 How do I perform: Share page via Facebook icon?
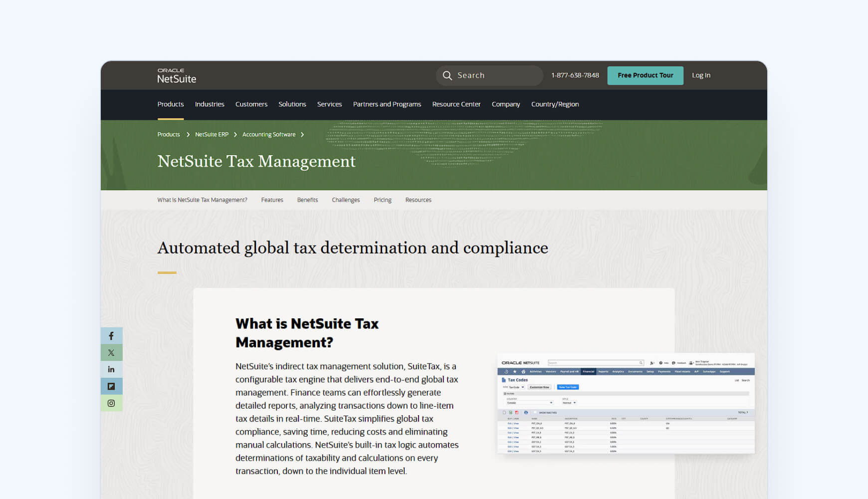tap(111, 336)
